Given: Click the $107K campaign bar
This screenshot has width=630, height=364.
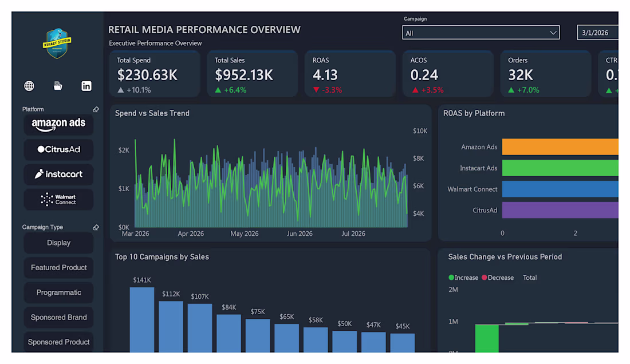Looking at the screenshot, I should [200, 328].
